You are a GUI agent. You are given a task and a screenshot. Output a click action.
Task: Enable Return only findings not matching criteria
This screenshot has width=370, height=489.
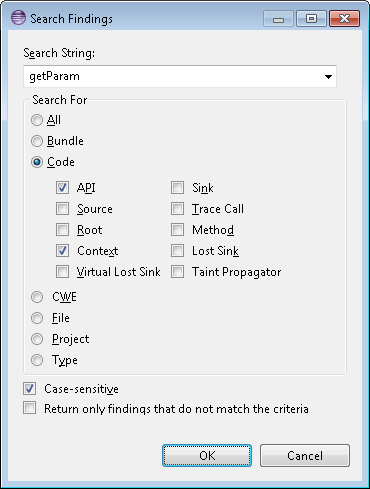pos(30,408)
